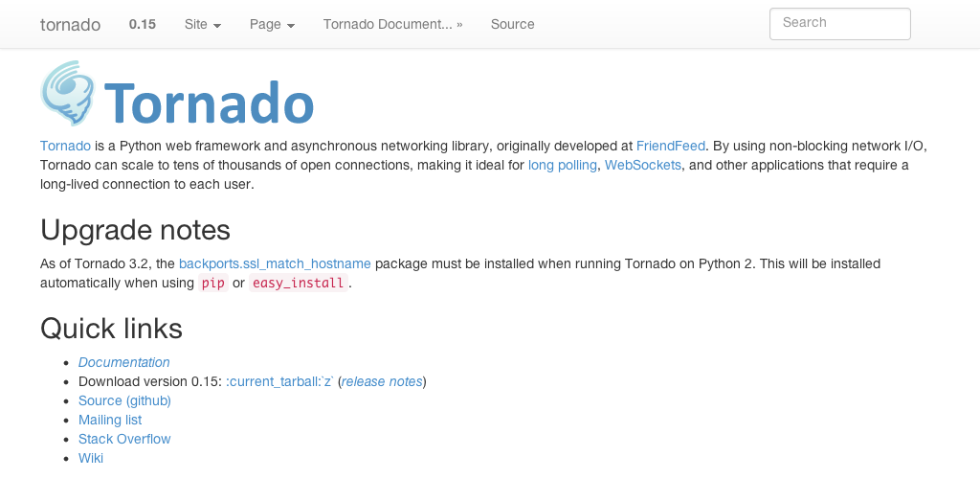Viewport: 980px width, 479px height.
Task: Open the Documentation quick link
Action: (124, 363)
